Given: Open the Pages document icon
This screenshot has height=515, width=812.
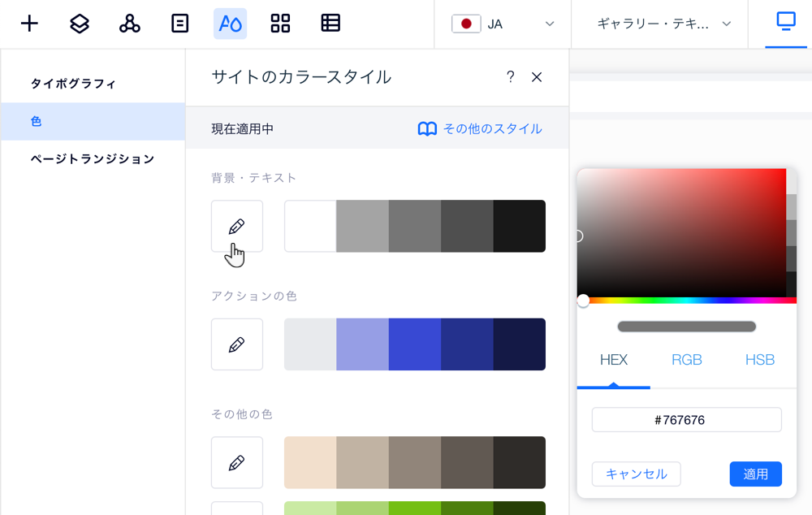Looking at the screenshot, I should pos(179,24).
